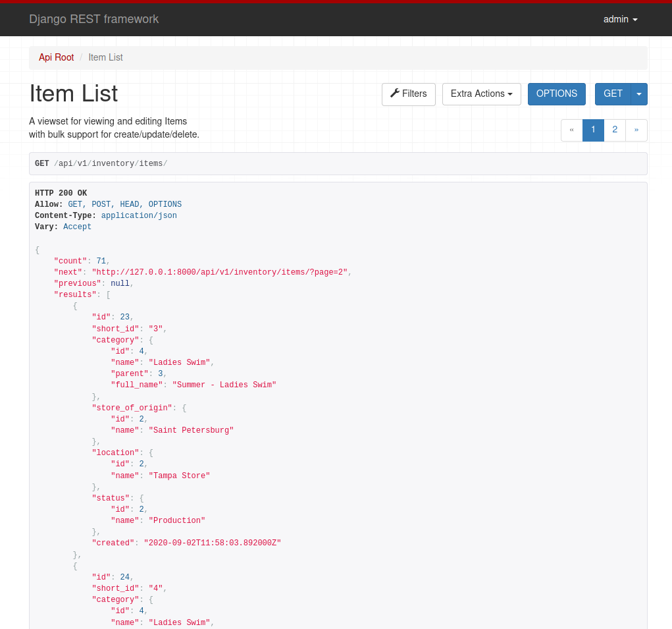Click the wrench icon on Filters button
The image size is (672, 629).
(395, 94)
